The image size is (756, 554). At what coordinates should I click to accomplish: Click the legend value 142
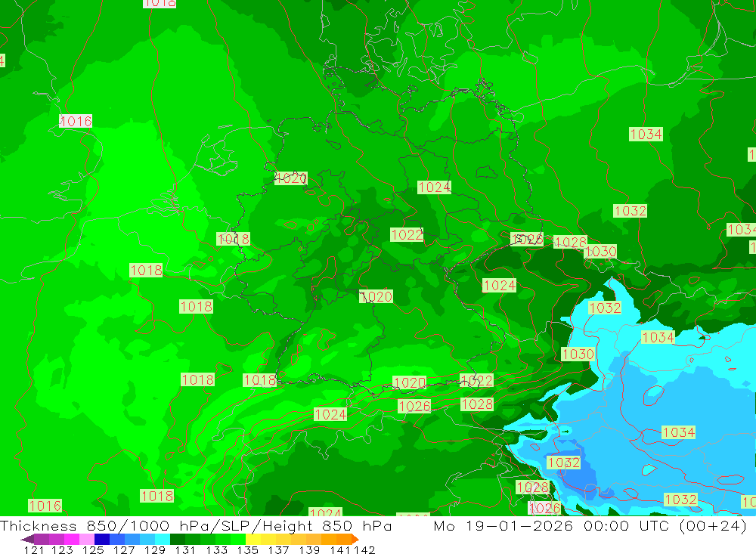coord(364,549)
